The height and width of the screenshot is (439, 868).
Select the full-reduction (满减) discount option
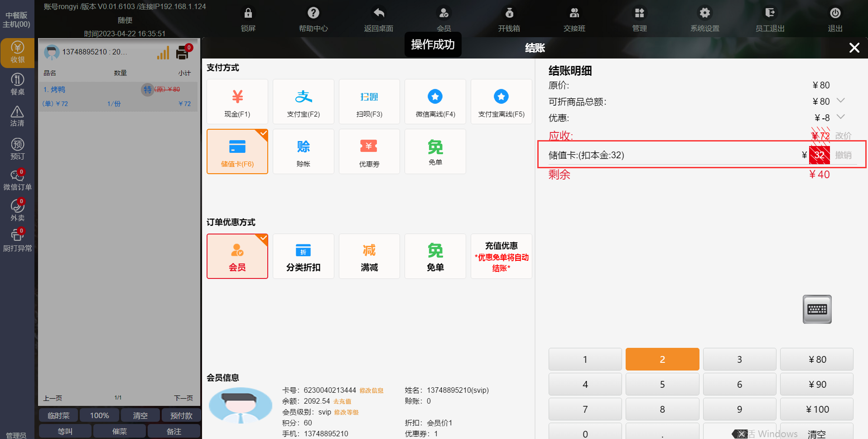[369, 256]
